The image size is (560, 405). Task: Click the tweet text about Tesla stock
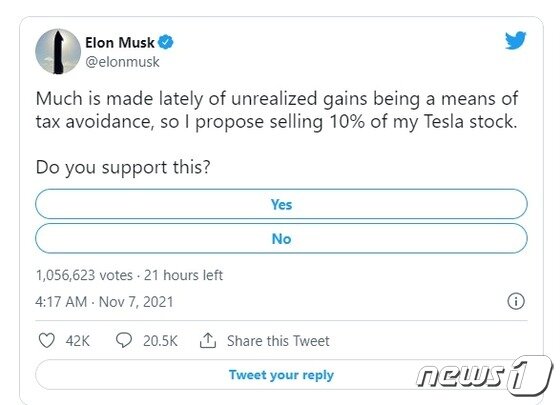(x=277, y=110)
